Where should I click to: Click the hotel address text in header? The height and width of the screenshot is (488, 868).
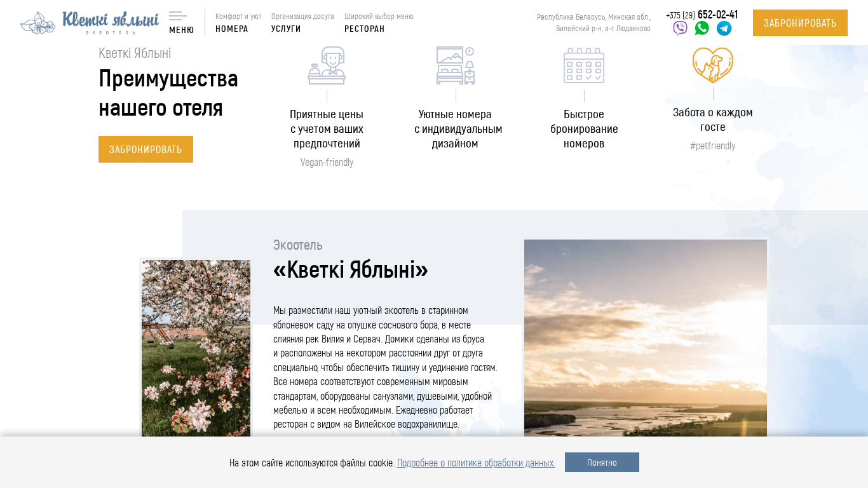click(x=593, y=23)
